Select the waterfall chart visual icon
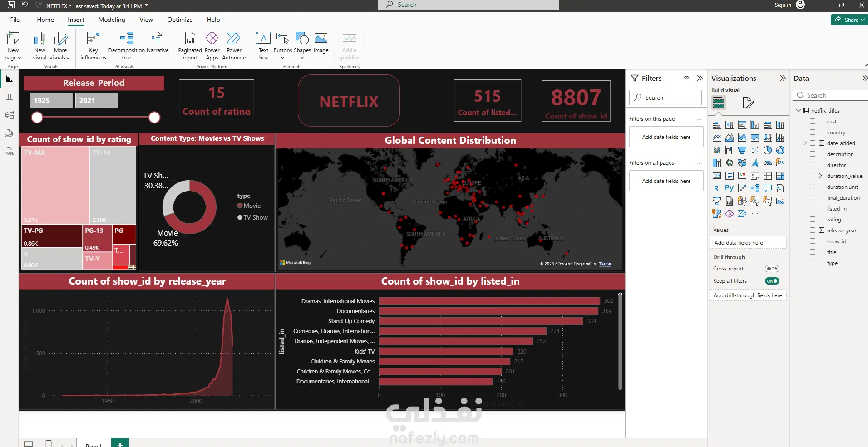Image resolution: width=868 pixels, height=447 pixels. tap(730, 150)
